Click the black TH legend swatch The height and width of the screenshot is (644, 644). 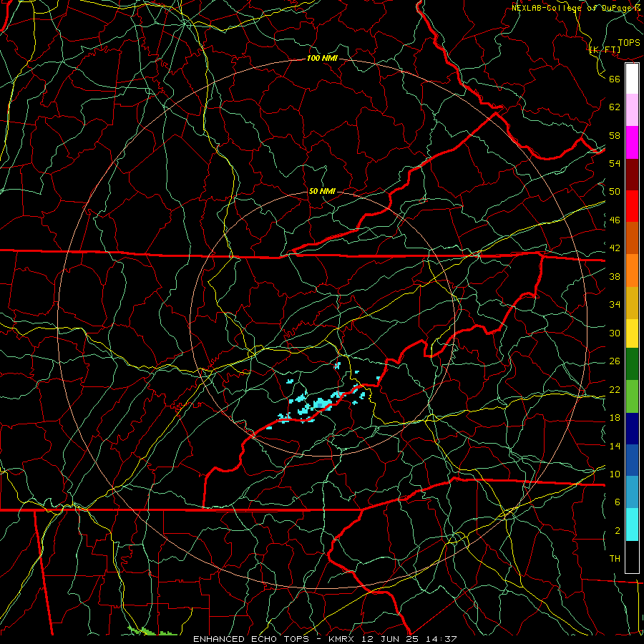(x=632, y=557)
